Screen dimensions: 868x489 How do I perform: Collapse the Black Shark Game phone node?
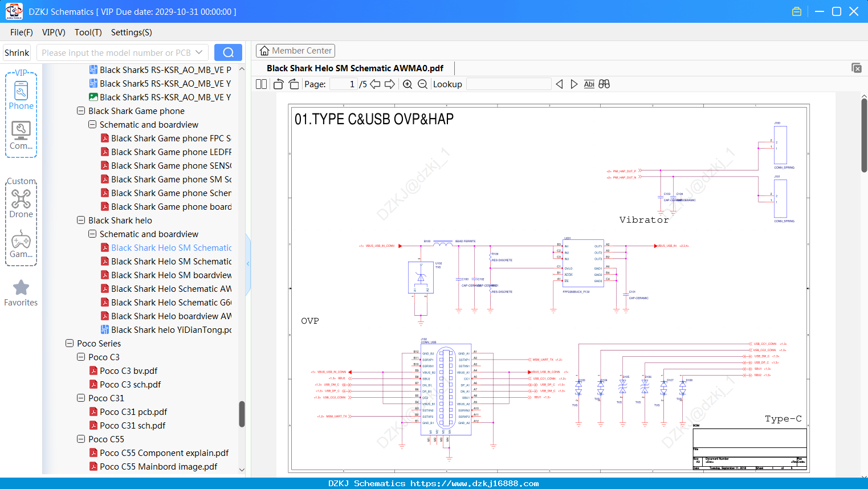click(81, 111)
